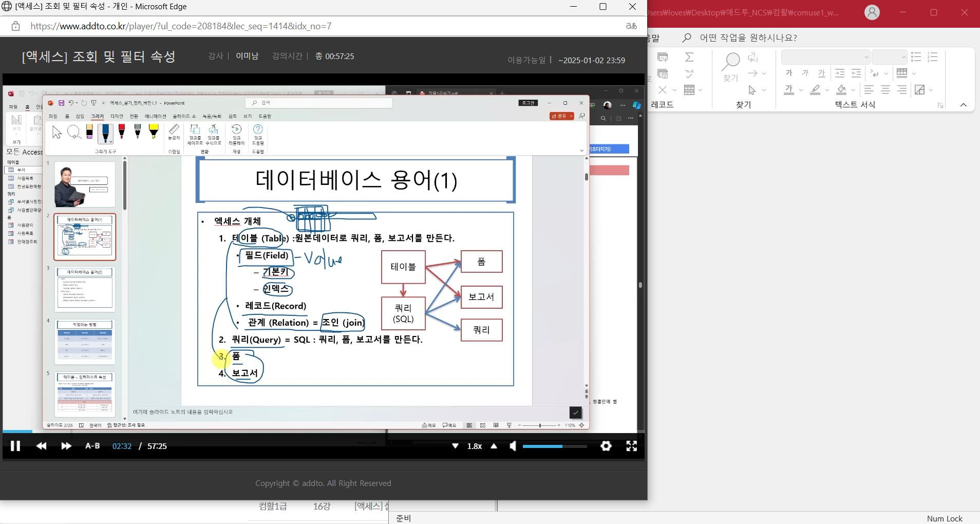Click the player volume slider

click(554, 446)
